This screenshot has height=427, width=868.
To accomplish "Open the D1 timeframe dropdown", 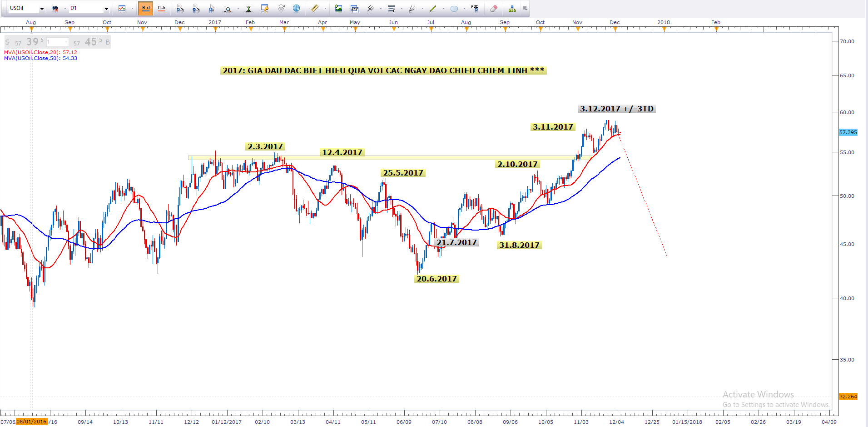I will [x=106, y=9].
